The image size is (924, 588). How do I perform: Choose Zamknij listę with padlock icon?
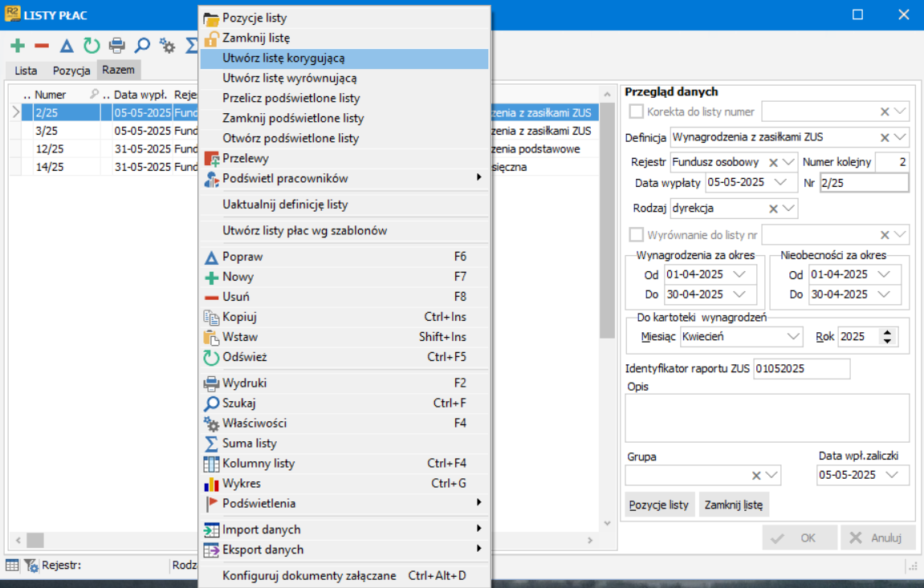coord(344,39)
